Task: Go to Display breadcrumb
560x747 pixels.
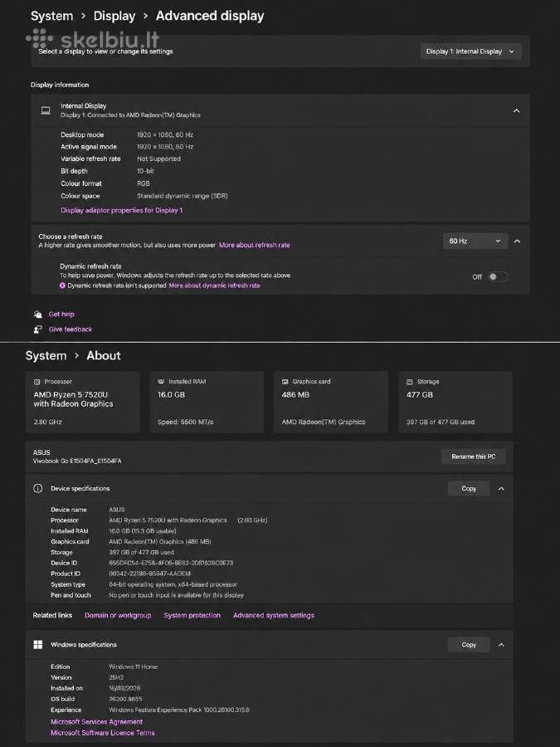Action: (114, 16)
